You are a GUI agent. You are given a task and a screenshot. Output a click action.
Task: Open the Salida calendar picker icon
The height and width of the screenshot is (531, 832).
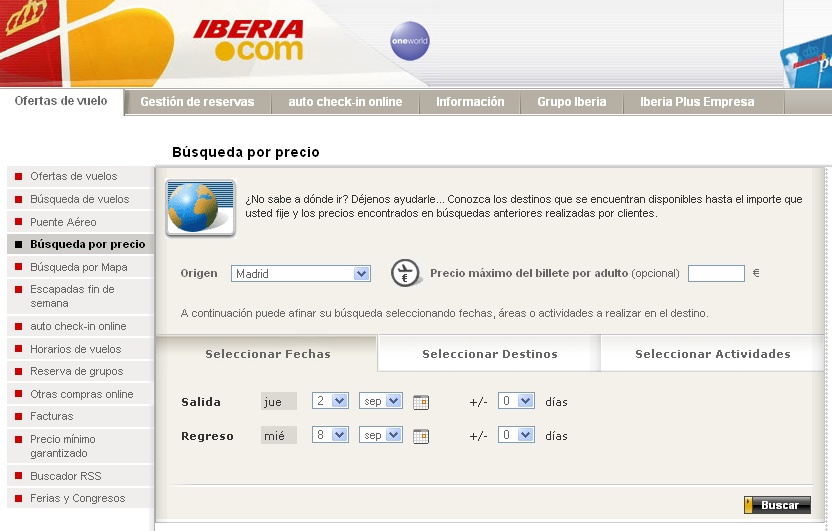[x=421, y=402]
